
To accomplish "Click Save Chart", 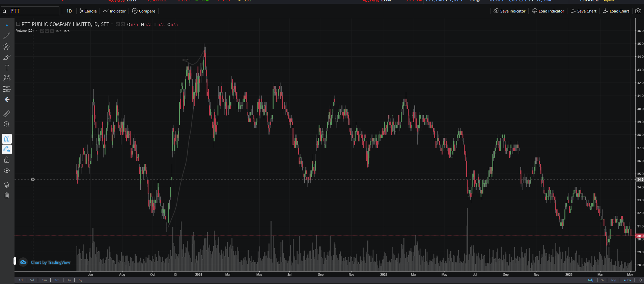I will tap(584, 11).
